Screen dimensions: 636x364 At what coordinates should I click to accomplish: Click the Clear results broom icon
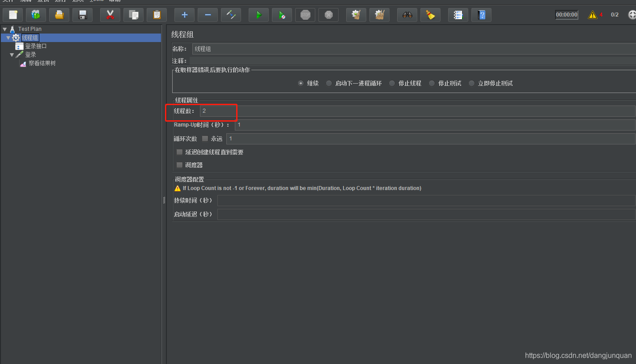pos(356,15)
